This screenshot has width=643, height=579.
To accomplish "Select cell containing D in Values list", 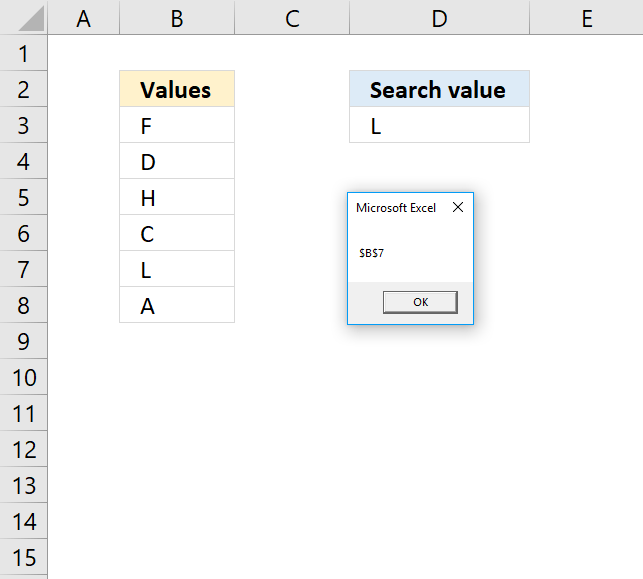I will [x=176, y=162].
